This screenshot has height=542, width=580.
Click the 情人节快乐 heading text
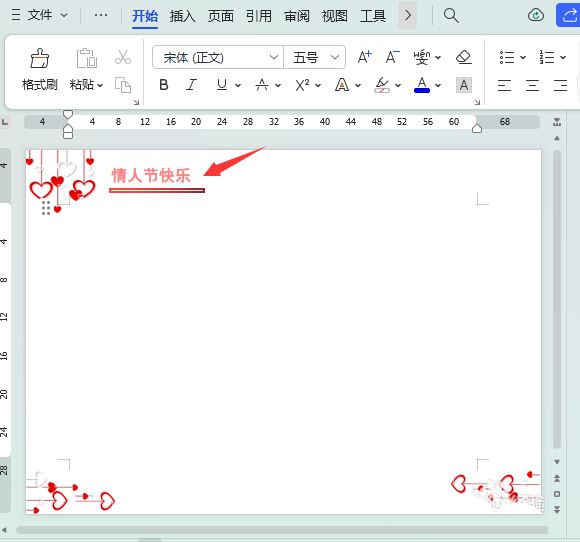(151, 175)
